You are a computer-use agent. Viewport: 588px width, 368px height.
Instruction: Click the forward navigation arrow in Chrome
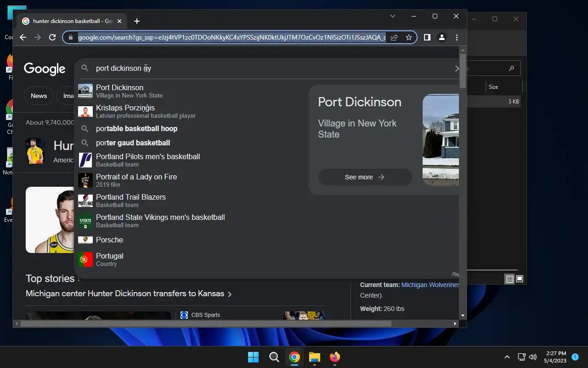[x=38, y=37]
